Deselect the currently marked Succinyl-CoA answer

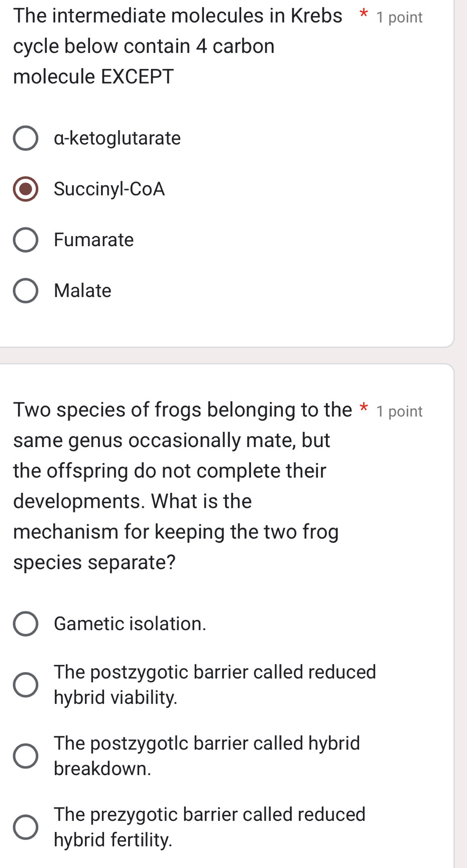tap(26, 189)
